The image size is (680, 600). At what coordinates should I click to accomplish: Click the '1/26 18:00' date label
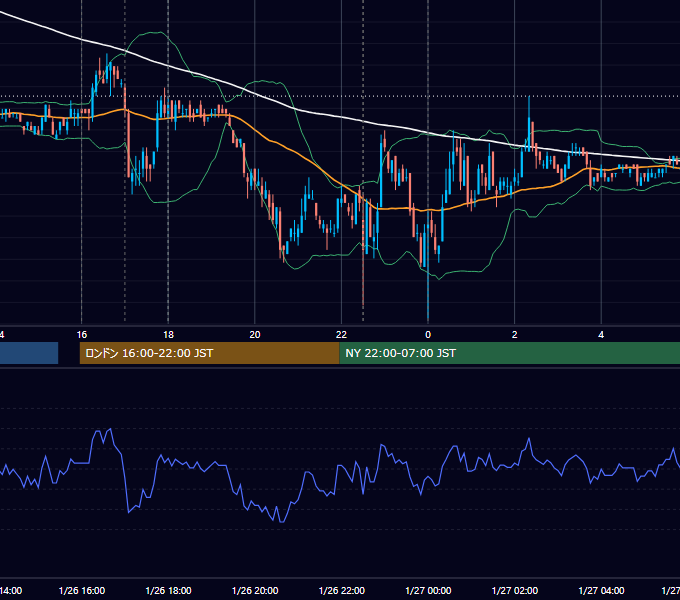pos(168,591)
